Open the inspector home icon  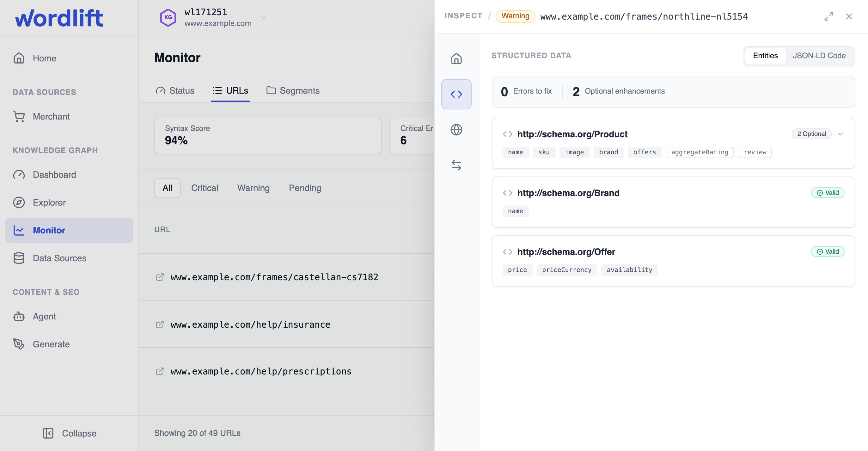pos(456,59)
